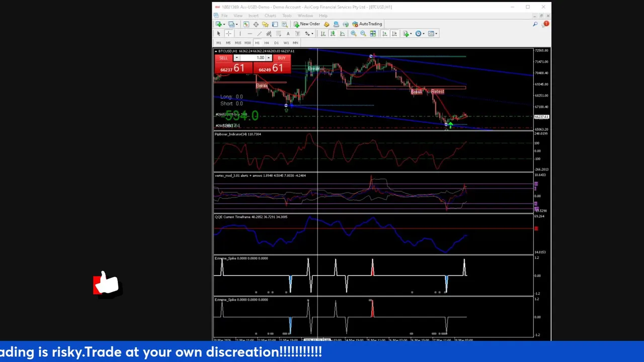The image size is (644, 362).
Task: Open the New Chart toolbar icon
Action: click(x=219, y=24)
